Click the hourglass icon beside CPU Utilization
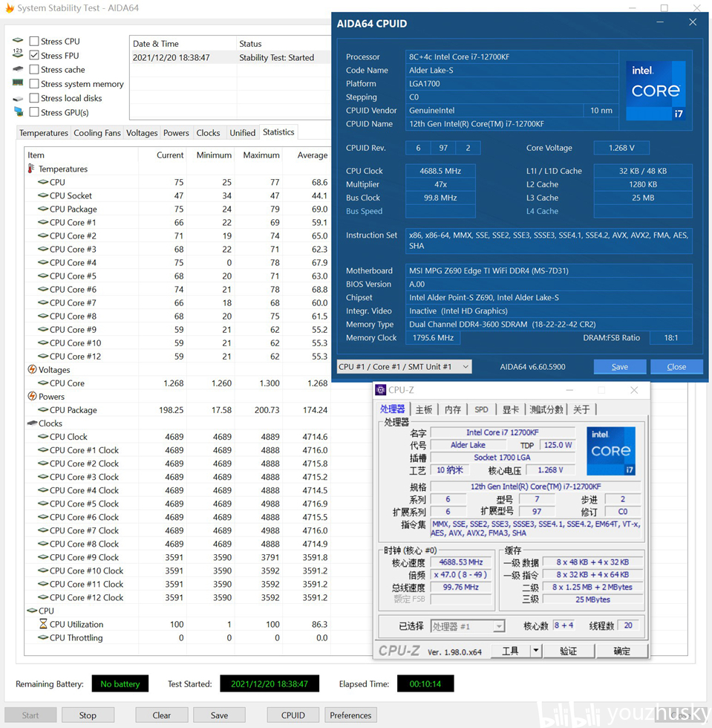 click(x=43, y=623)
